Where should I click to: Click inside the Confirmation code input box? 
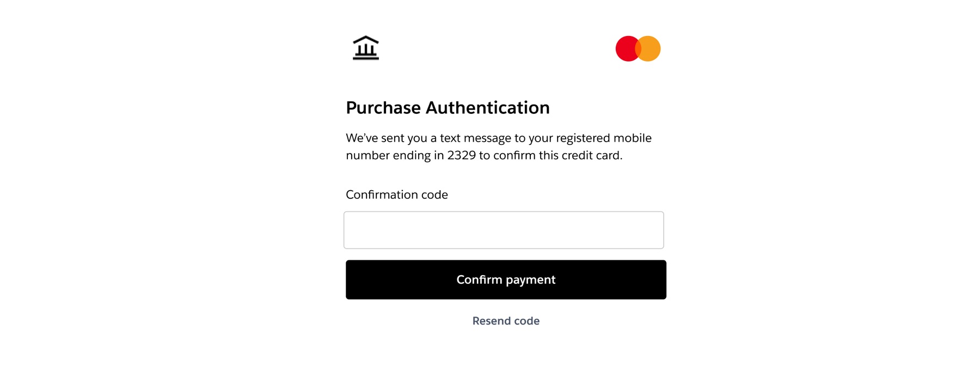[x=504, y=229]
